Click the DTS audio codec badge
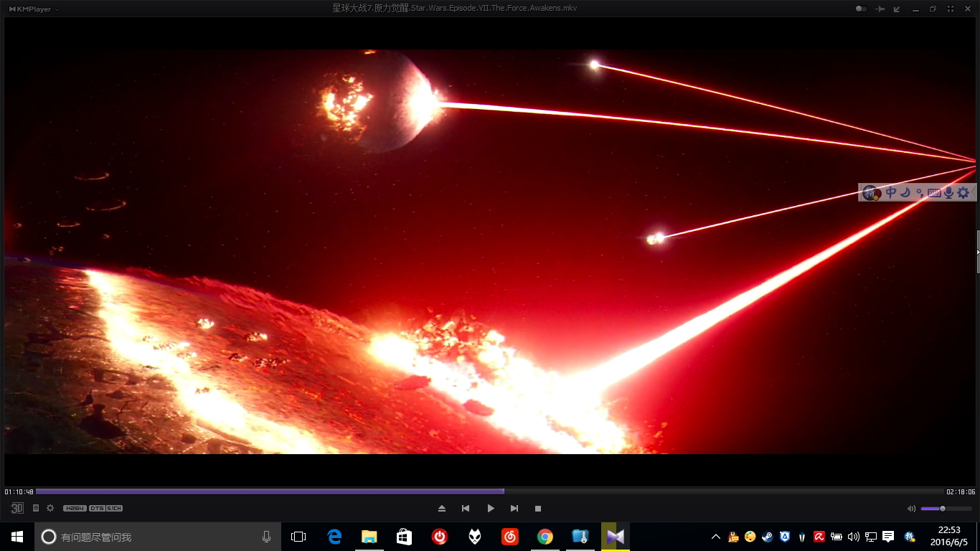The width and height of the screenshot is (980, 551). (97, 508)
